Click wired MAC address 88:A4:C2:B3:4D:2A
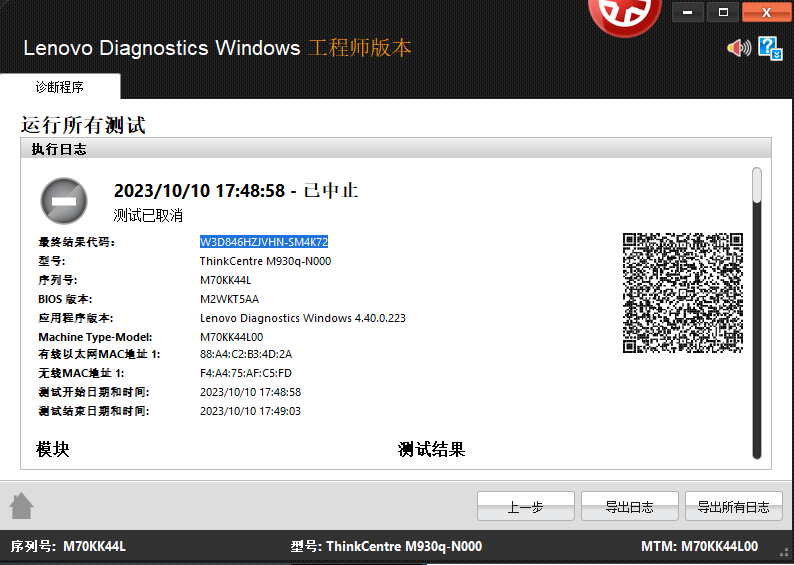Image resolution: width=794 pixels, height=565 pixels. point(246,354)
